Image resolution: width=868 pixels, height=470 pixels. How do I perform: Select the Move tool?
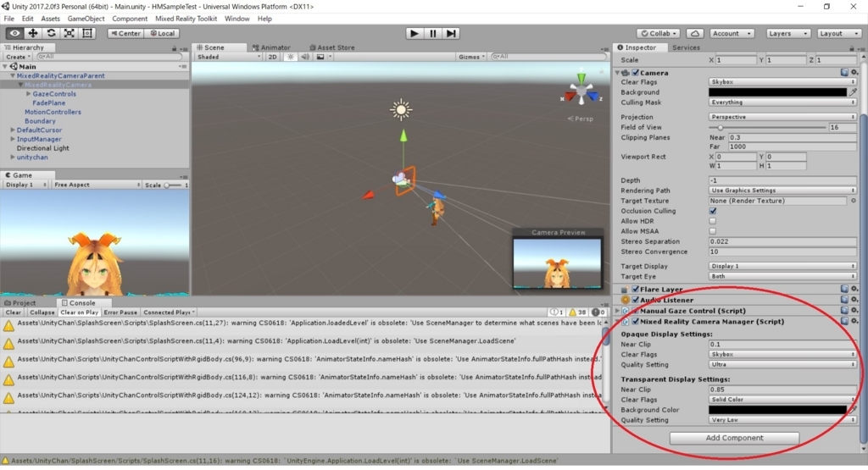pos(33,33)
